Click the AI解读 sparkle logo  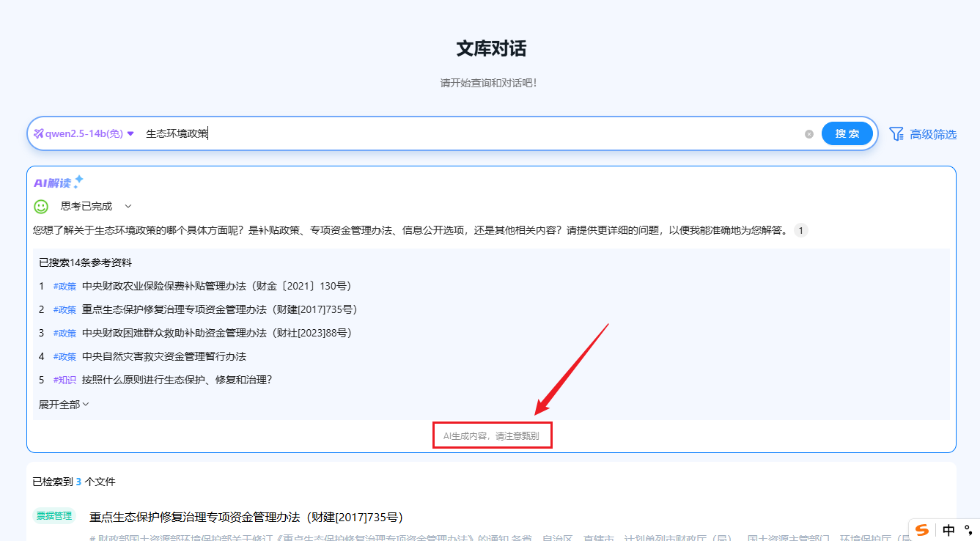[x=59, y=182]
